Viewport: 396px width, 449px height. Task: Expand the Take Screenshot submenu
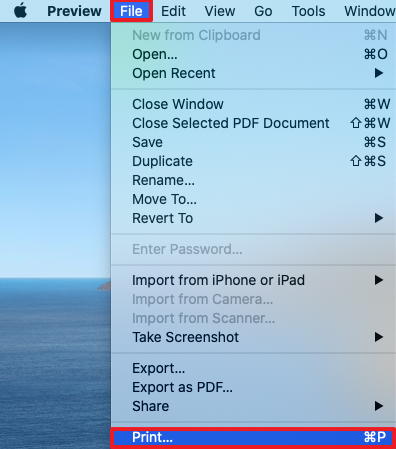pyautogui.click(x=254, y=337)
